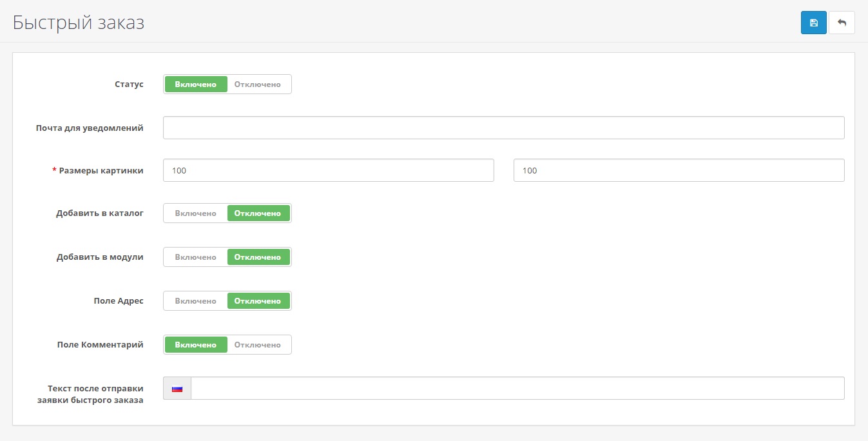Disable Поле Комментарий via Отключено
This screenshot has width=868, height=441.
pyautogui.click(x=258, y=345)
